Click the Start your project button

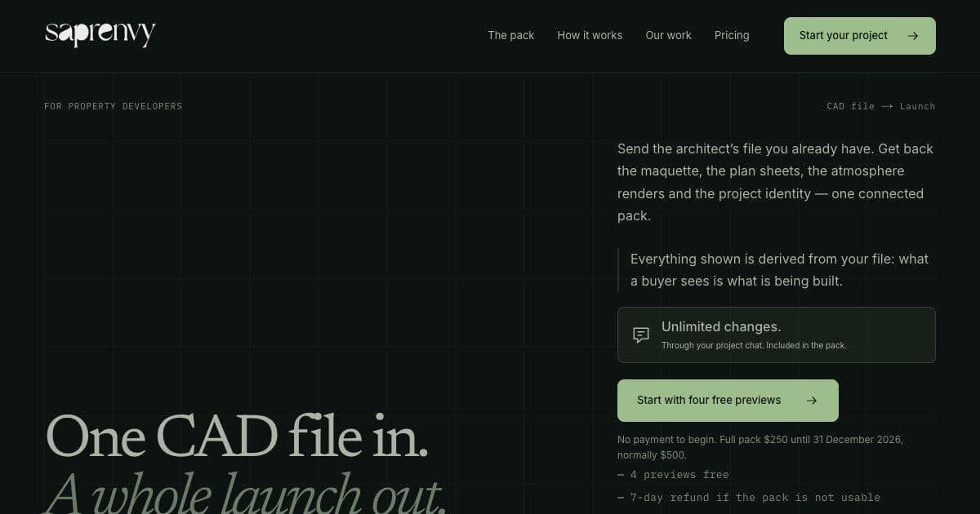860,36
